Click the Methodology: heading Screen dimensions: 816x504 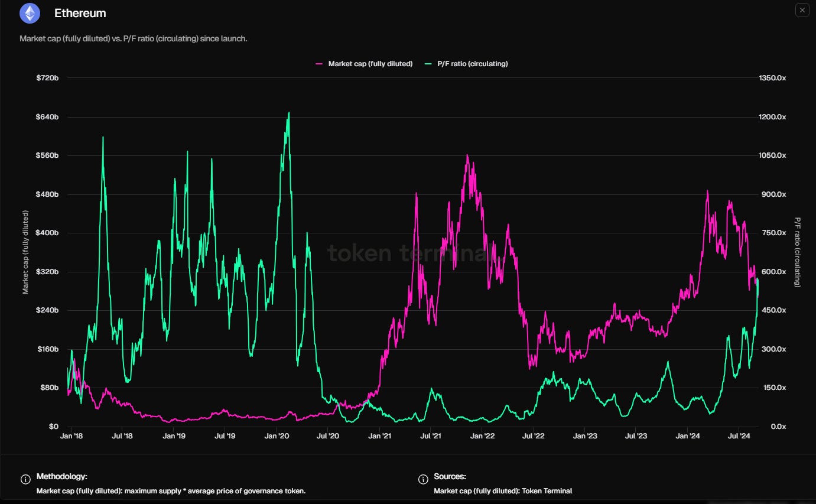pyautogui.click(x=62, y=476)
